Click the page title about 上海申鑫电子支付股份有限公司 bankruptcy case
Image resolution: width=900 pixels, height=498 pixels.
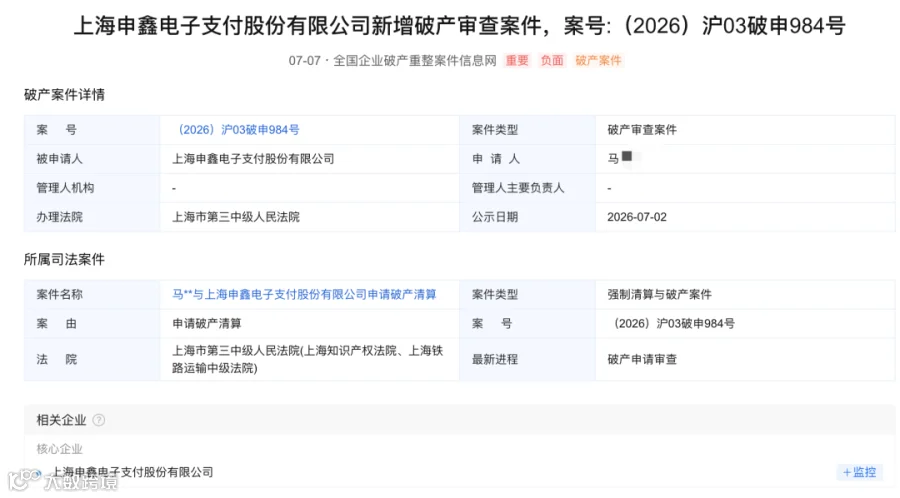click(x=459, y=26)
